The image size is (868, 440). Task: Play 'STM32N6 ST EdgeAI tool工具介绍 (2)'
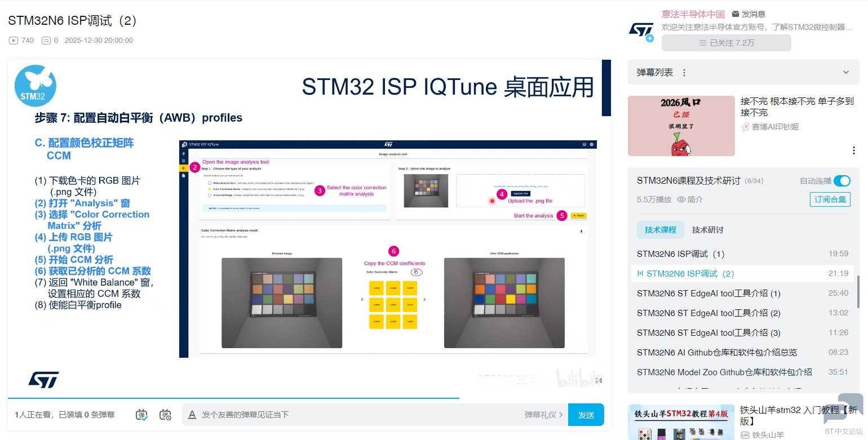(x=743, y=313)
